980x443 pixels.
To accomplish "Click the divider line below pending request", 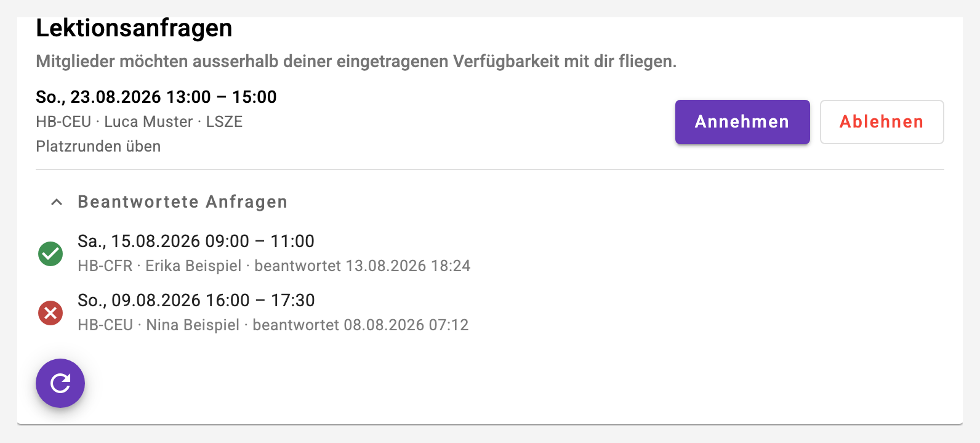I will (x=490, y=169).
